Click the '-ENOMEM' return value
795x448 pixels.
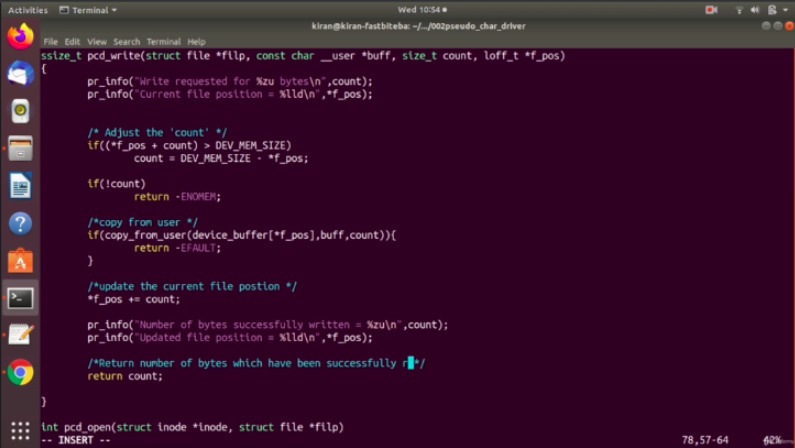click(195, 197)
